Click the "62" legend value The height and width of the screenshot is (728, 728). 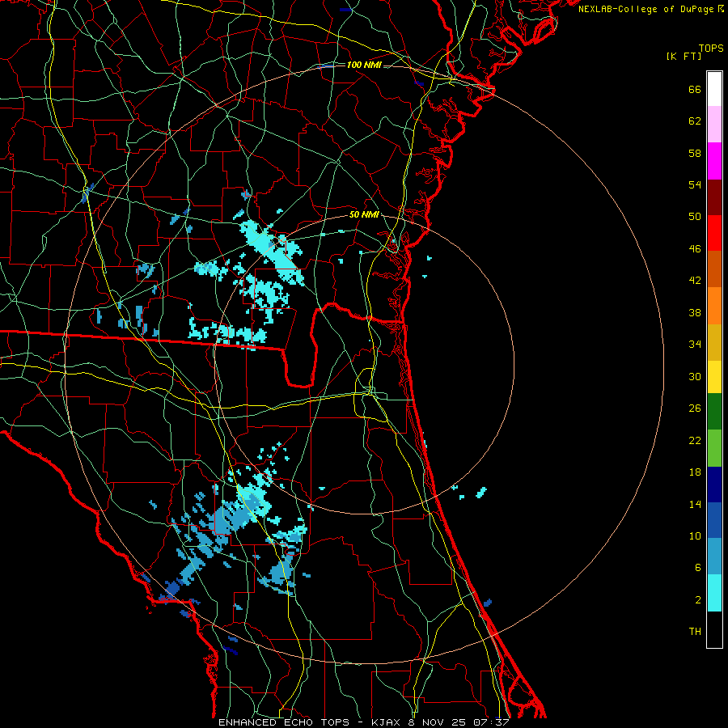pyautogui.click(x=695, y=121)
